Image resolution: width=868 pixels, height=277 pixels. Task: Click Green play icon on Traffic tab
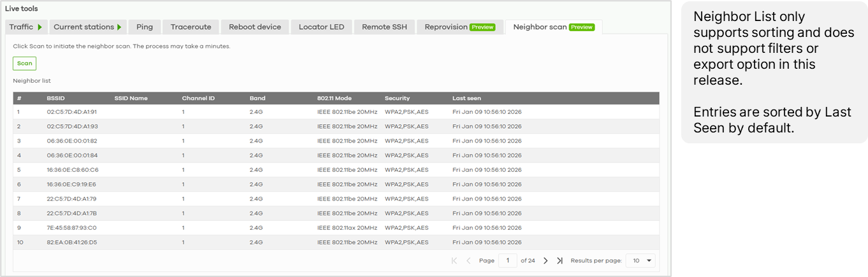click(x=40, y=27)
